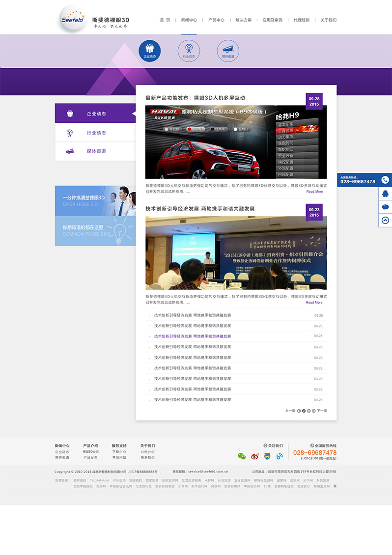This screenshot has width=392, height=555.
Task: Select the 媒体报道 megaphone icon in banner
Action: click(228, 51)
